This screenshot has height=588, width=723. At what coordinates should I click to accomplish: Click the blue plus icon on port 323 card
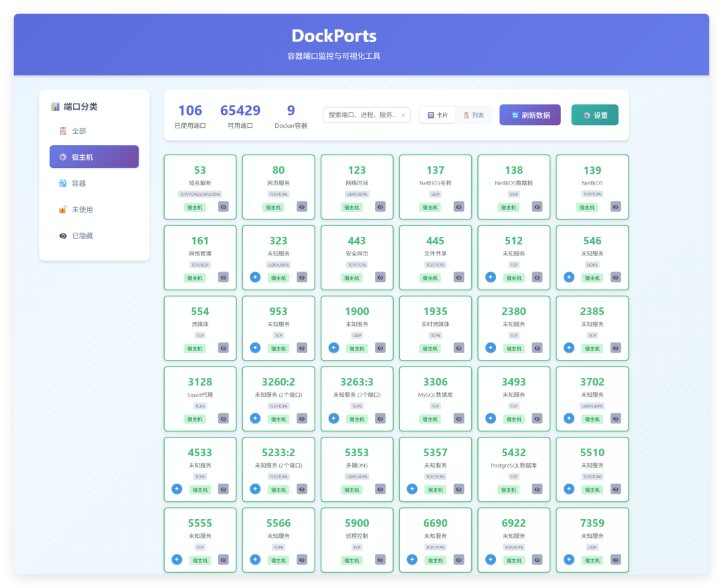point(255,278)
